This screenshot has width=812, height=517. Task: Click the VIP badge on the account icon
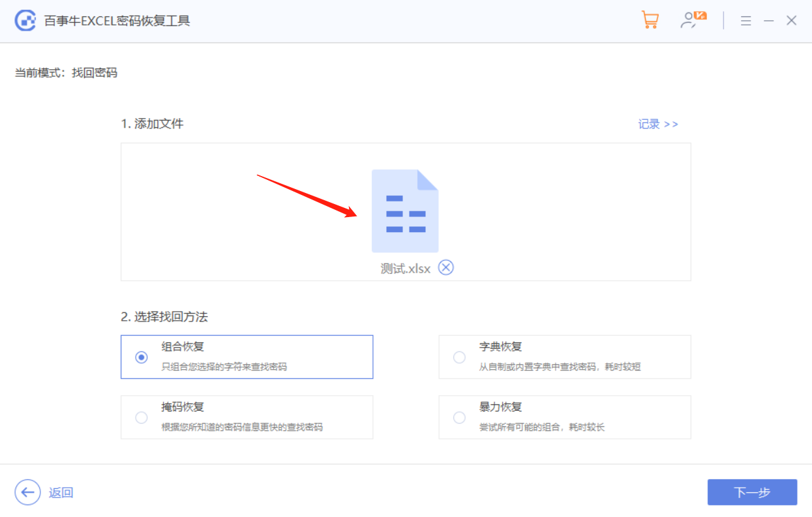[x=700, y=14]
